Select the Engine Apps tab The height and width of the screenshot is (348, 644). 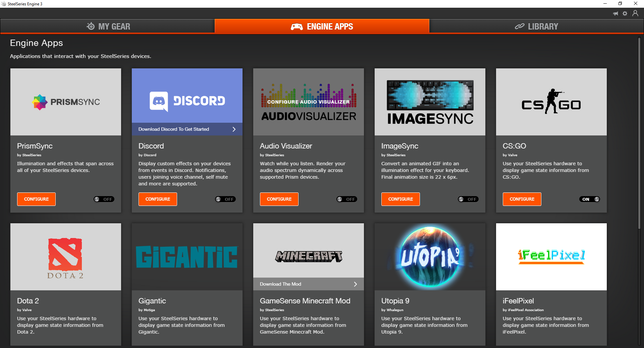click(322, 26)
